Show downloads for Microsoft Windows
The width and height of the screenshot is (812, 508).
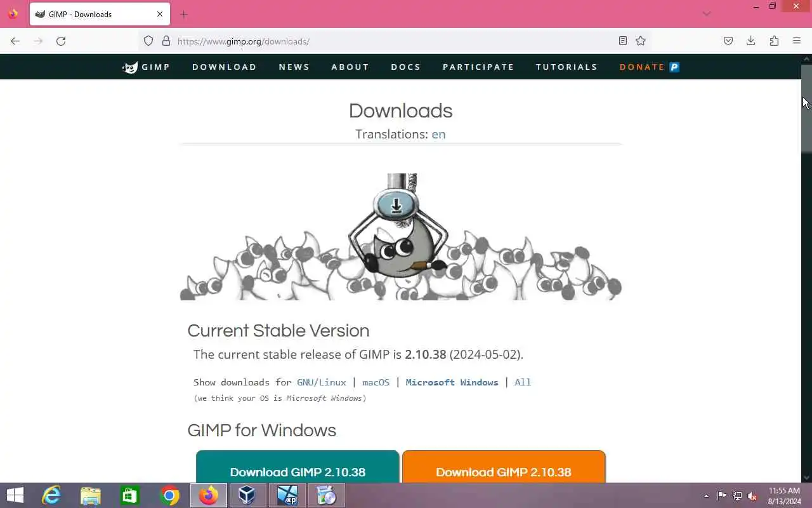coord(452,382)
